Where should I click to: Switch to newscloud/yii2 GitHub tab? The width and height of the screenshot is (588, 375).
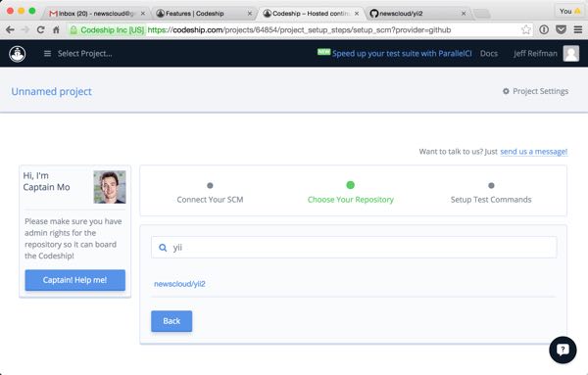(417, 13)
